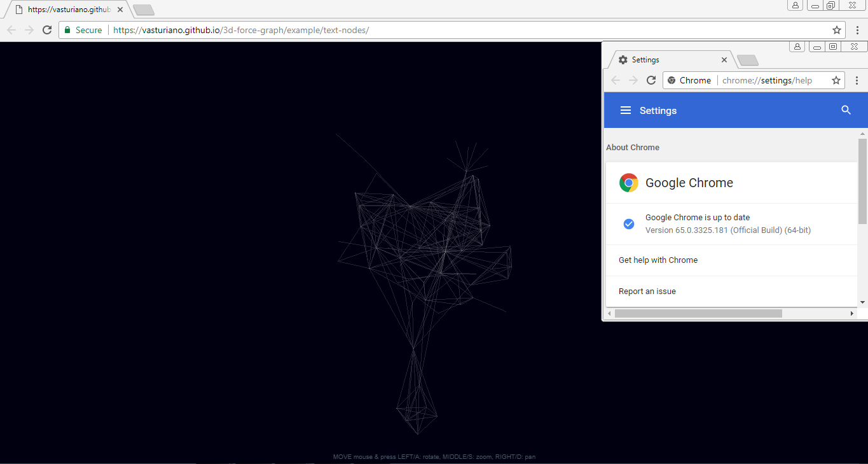Click the Google Chrome logo in About section
This screenshot has width=868, height=464.
click(628, 183)
